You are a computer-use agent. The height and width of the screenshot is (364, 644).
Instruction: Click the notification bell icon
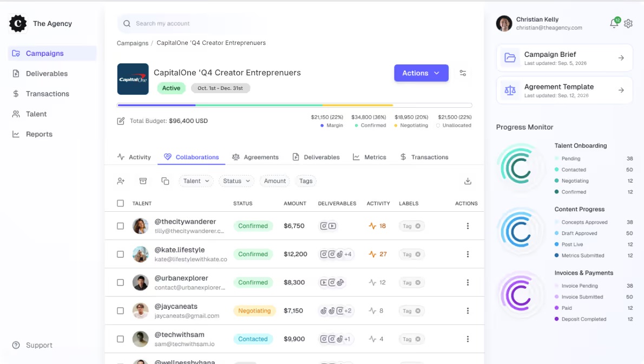(614, 23)
